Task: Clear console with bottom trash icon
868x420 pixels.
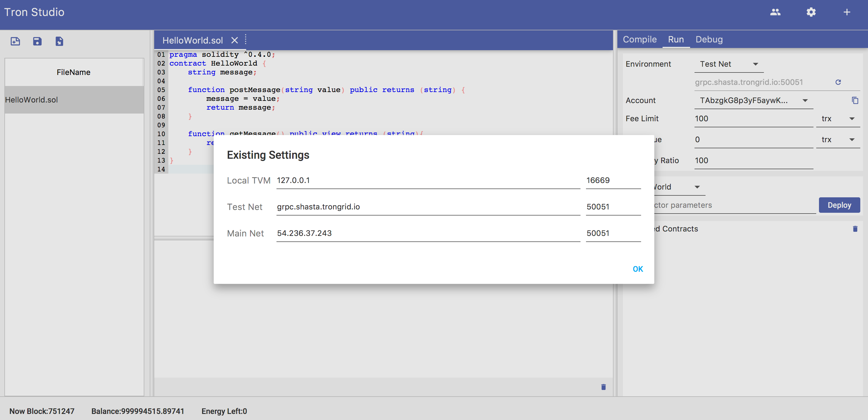Action: 603,387
